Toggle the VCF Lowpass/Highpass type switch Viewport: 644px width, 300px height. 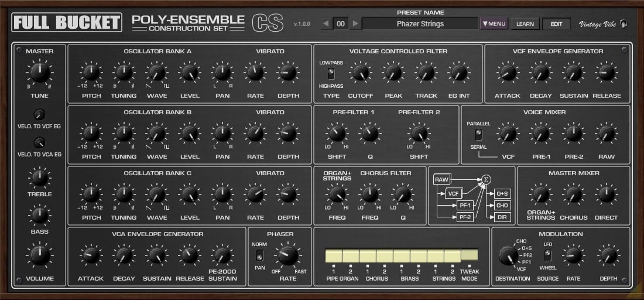pyautogui.click(x=331, y=74)
